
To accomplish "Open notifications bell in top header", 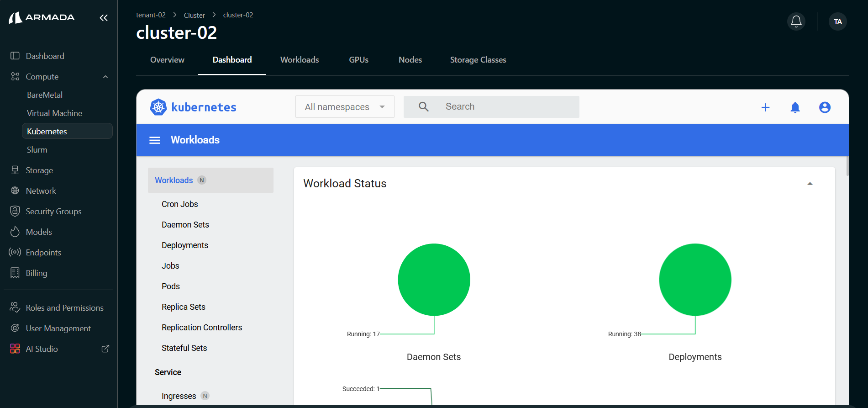I will click(796, 21).
